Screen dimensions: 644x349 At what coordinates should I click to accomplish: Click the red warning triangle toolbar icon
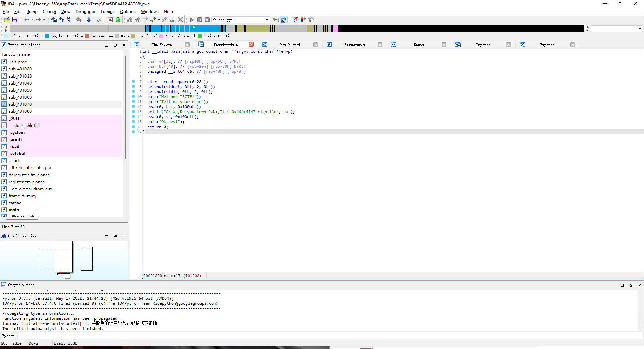tap(110, 20)
